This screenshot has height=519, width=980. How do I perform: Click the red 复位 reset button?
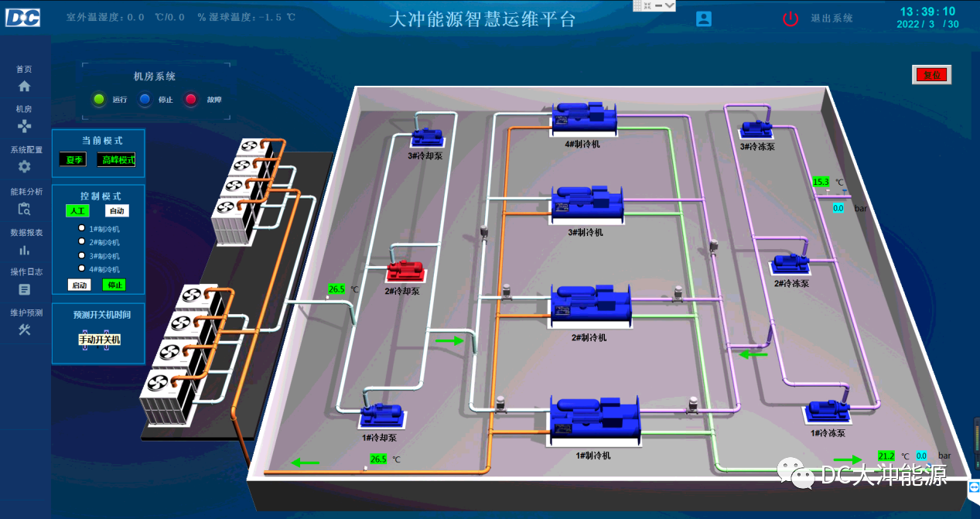932,74
